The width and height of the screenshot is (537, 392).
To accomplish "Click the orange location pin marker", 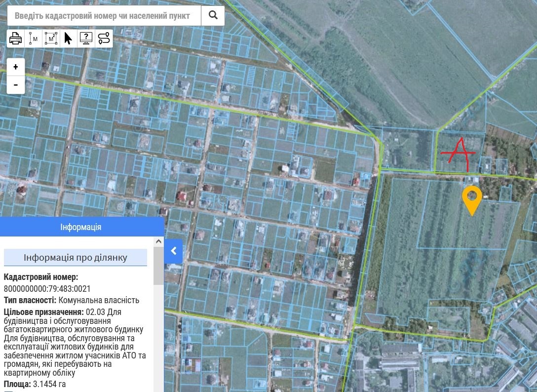I will point(472,200).
